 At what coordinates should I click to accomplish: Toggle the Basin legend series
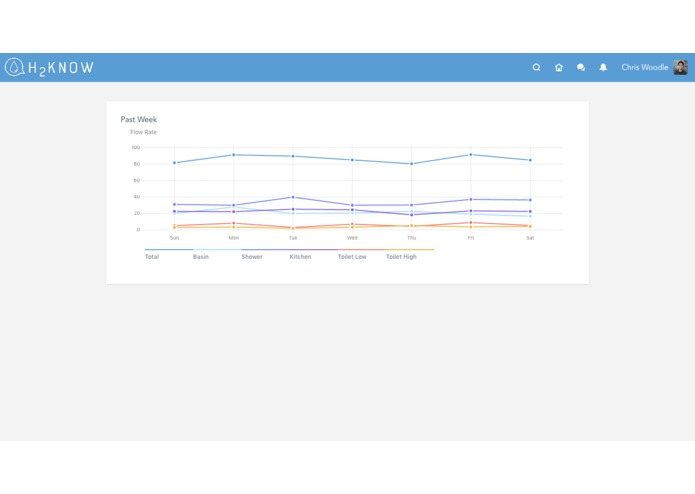pos(200,257)
